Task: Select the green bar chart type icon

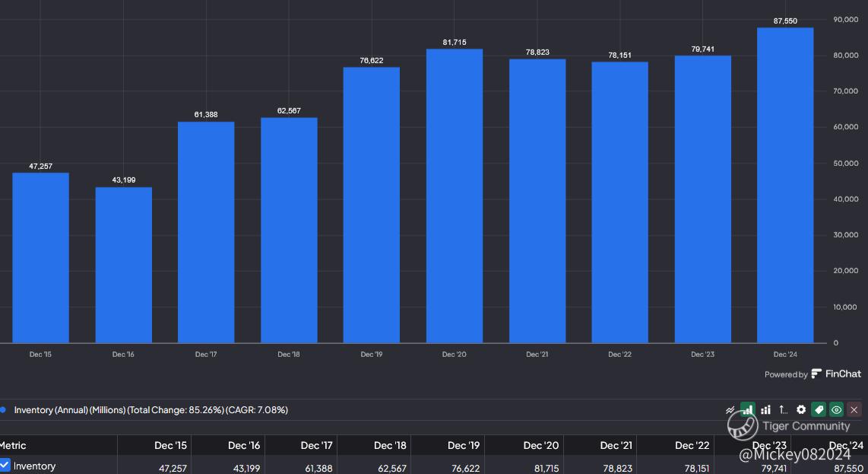Action: (748, 409)
